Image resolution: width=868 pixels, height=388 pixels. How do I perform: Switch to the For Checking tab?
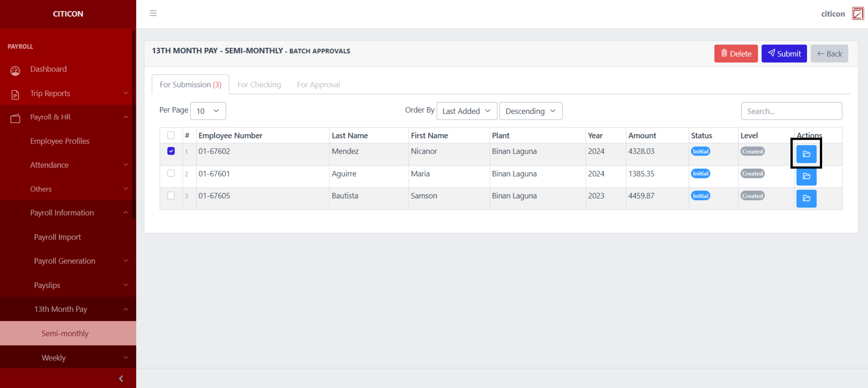(259, 85)
